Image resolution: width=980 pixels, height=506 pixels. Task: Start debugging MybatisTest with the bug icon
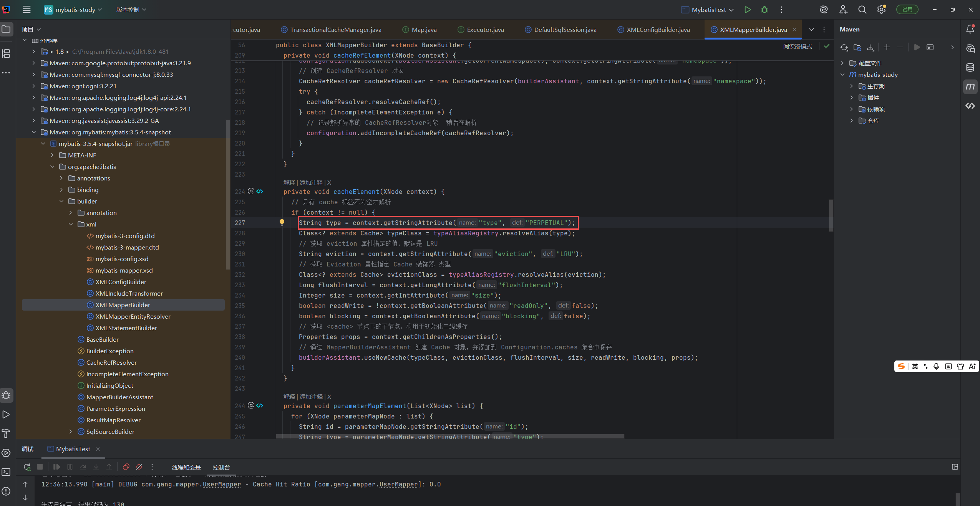coord(764,10)
